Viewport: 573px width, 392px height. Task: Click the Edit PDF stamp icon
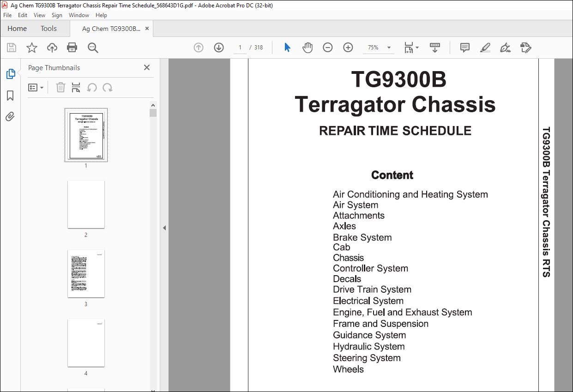pos(525,48)
